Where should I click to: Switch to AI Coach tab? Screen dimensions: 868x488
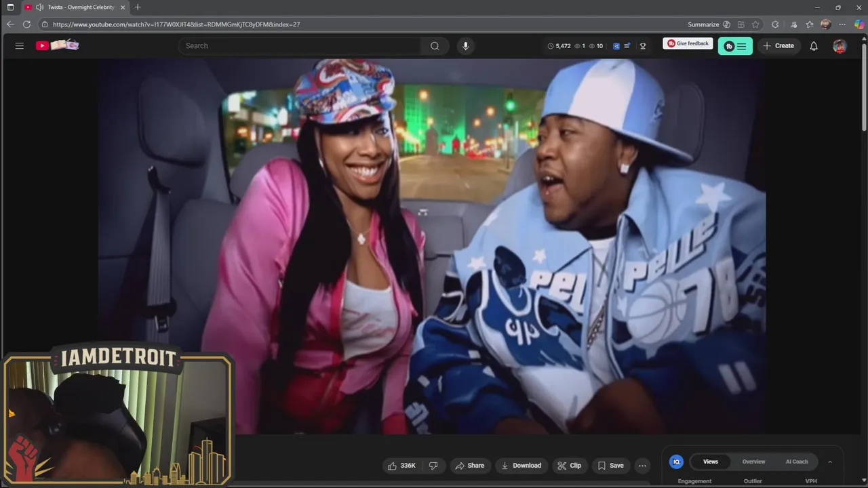coord(797,462)
